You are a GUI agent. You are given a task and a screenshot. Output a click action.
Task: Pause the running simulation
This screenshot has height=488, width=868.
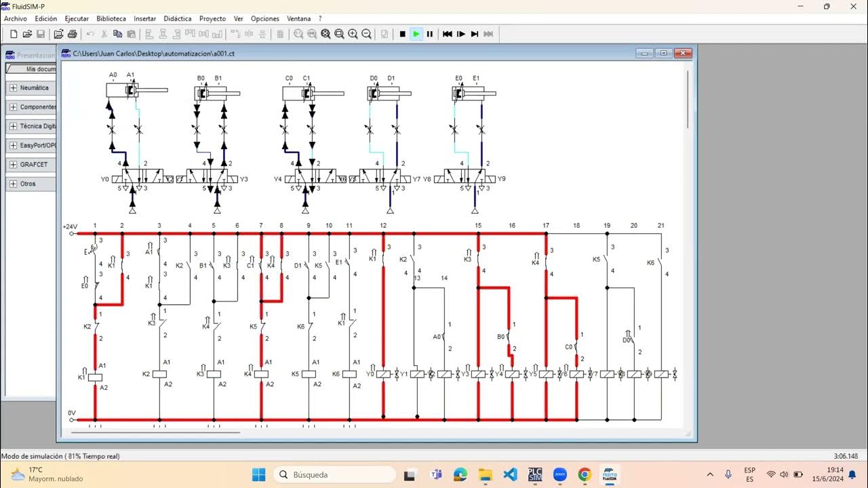(430, 34)
